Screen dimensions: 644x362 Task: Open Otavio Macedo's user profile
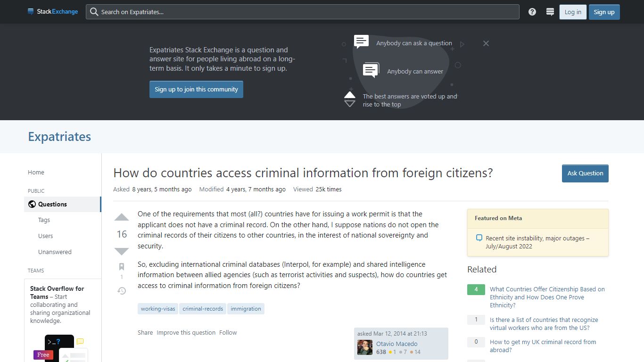[396, 344]
